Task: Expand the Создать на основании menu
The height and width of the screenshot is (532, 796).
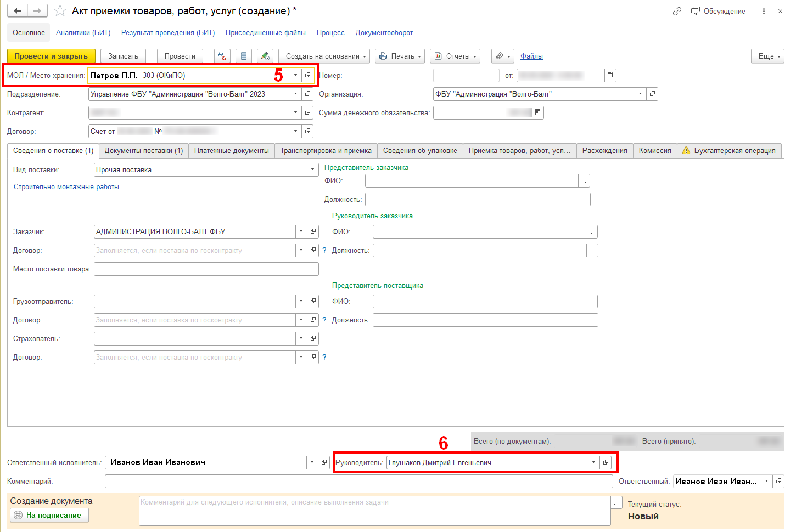Action: coord(326,56)
